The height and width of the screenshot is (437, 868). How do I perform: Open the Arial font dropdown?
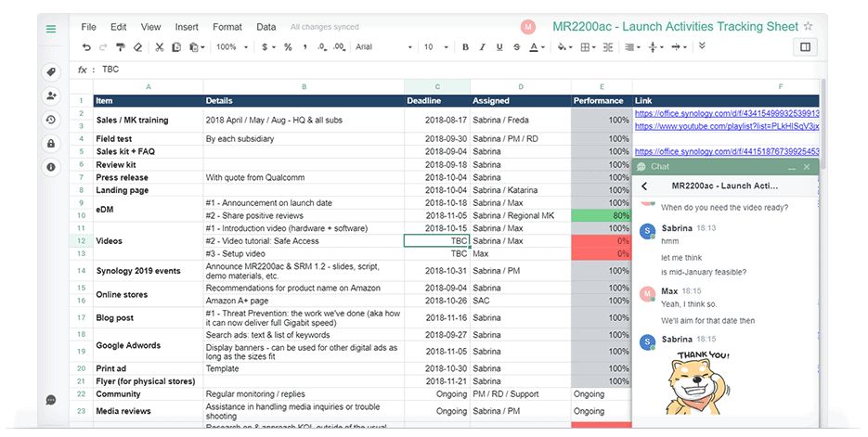click(x=383, y=47)
